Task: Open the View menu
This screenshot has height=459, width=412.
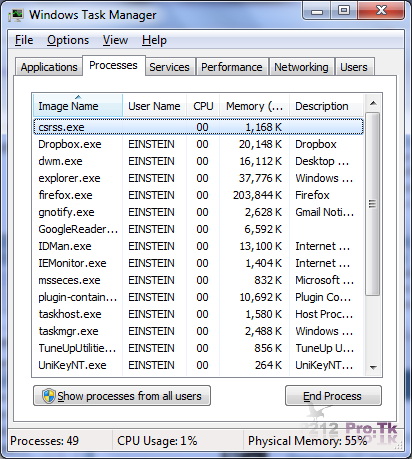Action: coord(115,40)
